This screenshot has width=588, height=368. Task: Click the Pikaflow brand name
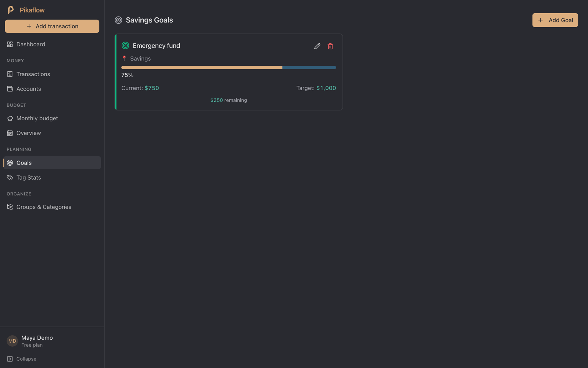pyautogui.click(x=32, y=10)
